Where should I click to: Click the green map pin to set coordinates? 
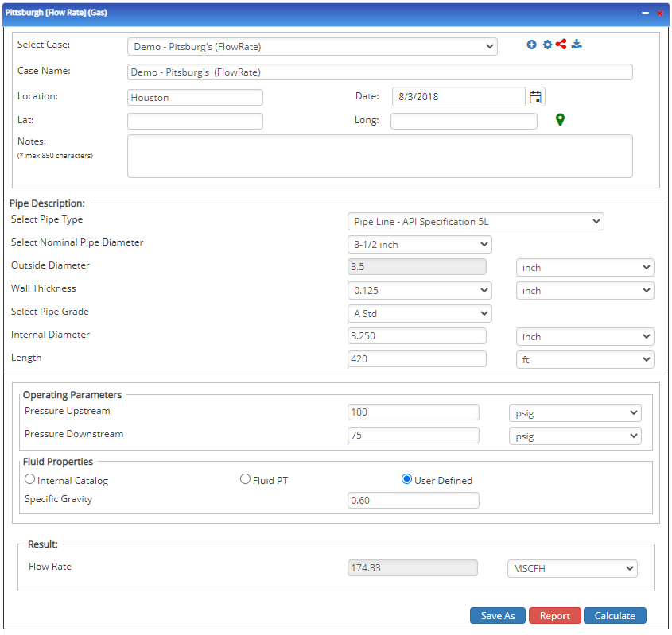pos(560,119)
